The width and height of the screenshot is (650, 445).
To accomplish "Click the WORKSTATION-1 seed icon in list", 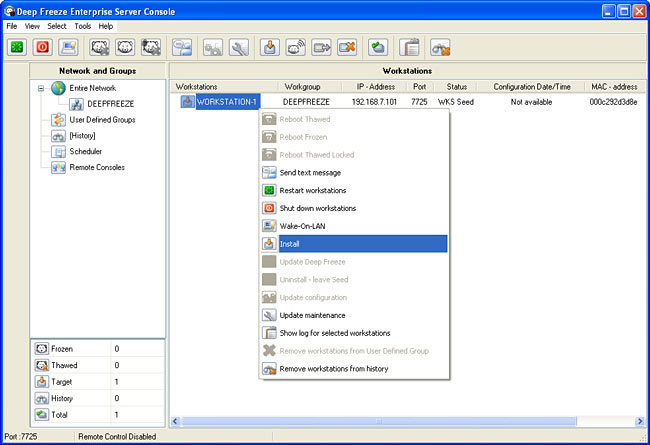I will [187, 102].
